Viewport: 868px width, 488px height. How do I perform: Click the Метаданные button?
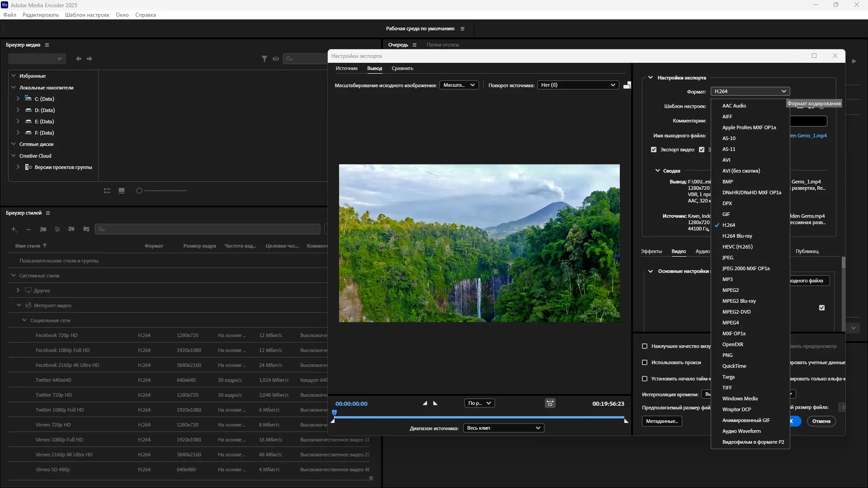[x=661, y=421]
